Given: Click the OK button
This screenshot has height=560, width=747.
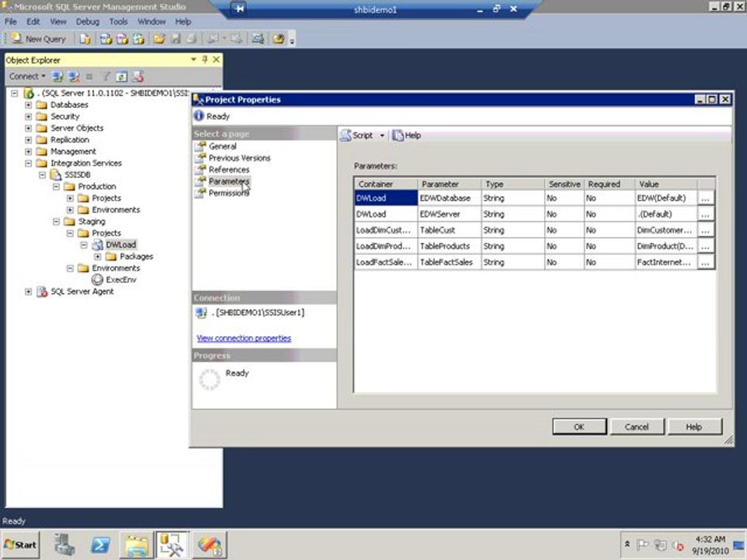Looking at the screenshot, I should click(579, 427).
